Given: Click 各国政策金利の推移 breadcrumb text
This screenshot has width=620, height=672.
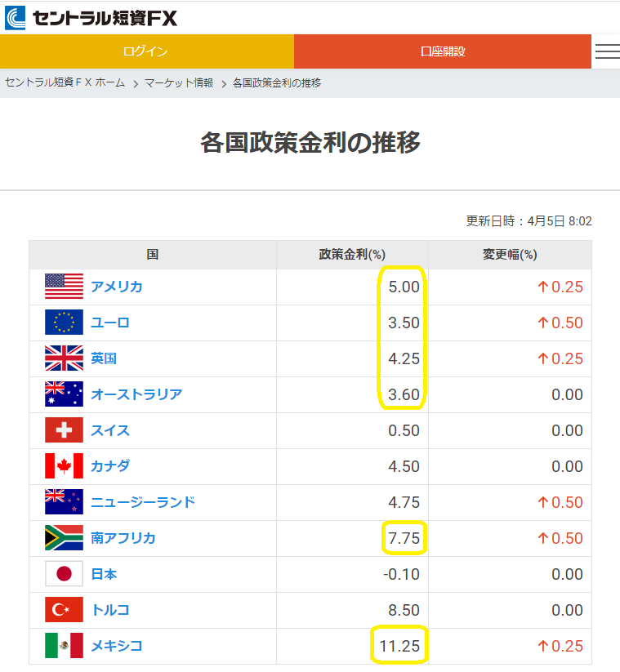Looking at the screenshot, I should pos(277,82).
